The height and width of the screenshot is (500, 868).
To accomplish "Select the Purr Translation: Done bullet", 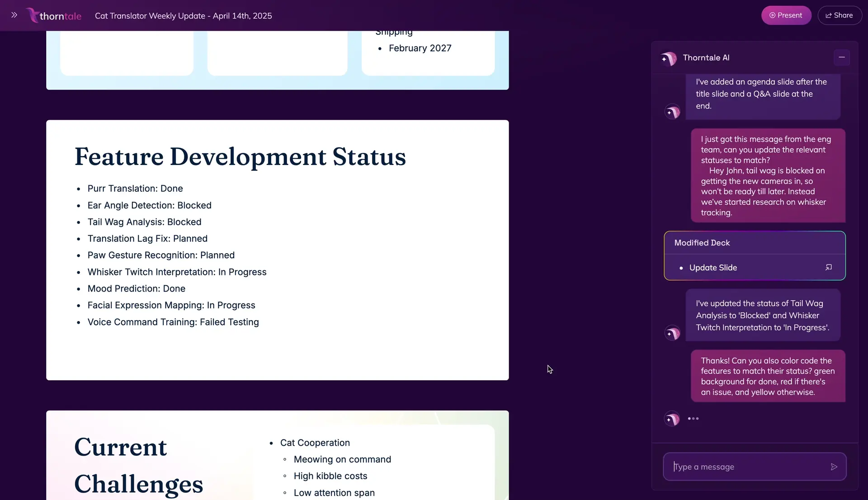I will pyautogui.click(x=135, y=189).
